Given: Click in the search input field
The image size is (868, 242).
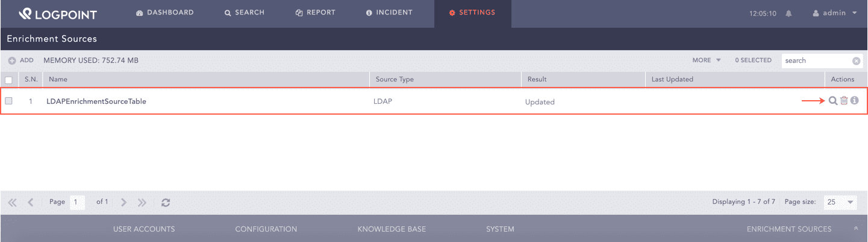Looking at the screenshot, I should click(816, 60).
